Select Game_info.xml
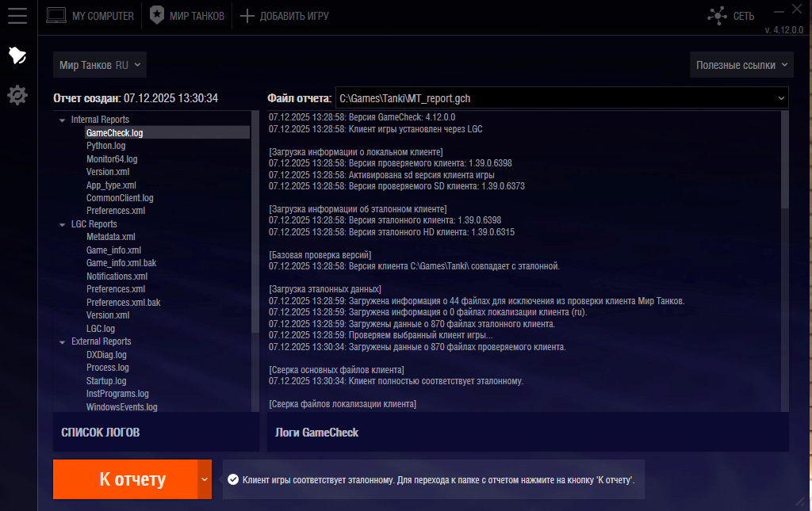812x511 pixels. tap(113, 250)
